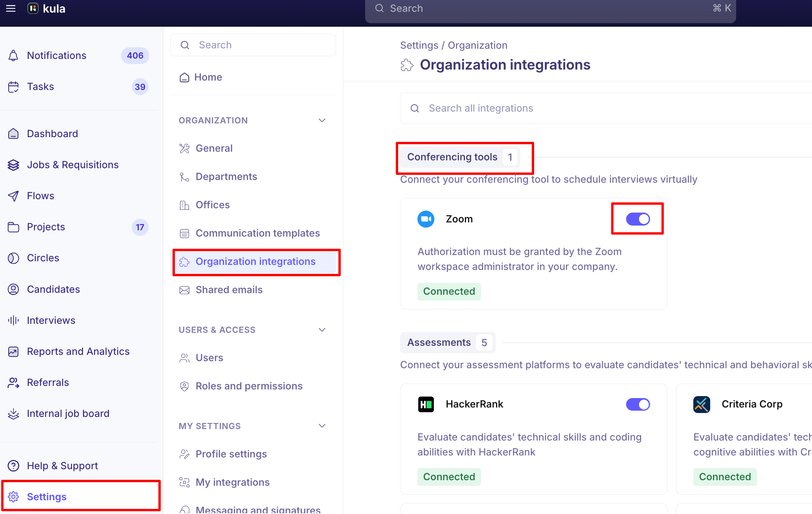The image size is (812, 514).
Task: Click the Interviews waveform icon
Action: pos(13,320)
